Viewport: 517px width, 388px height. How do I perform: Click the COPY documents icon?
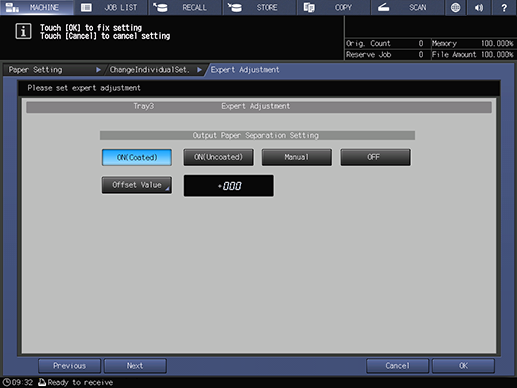(309, 7)
